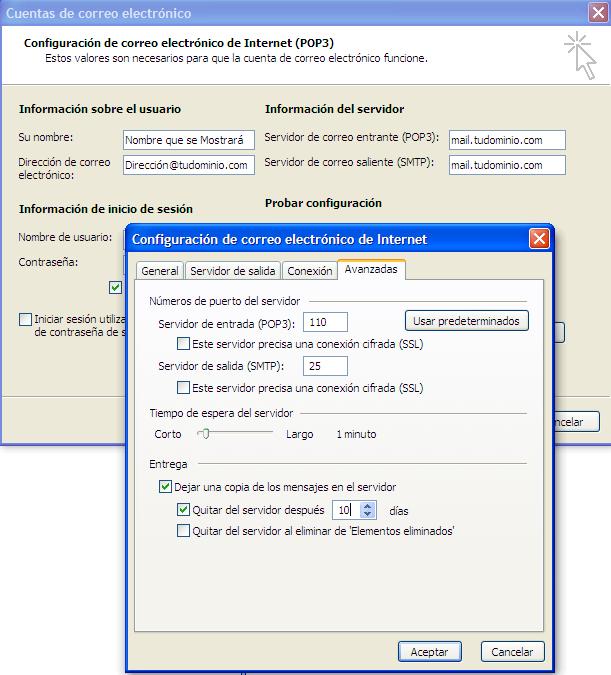Image resolution: width=611 pixels, height=675 pixels.
Task: Enable SSL for the POP3 incoming server
Action: click(183, 344)
